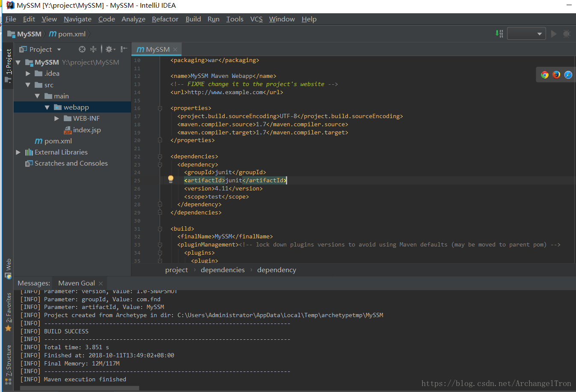Expand External Libraries node
The width and height of the screenshot is (576, 392).
point(18,152)
